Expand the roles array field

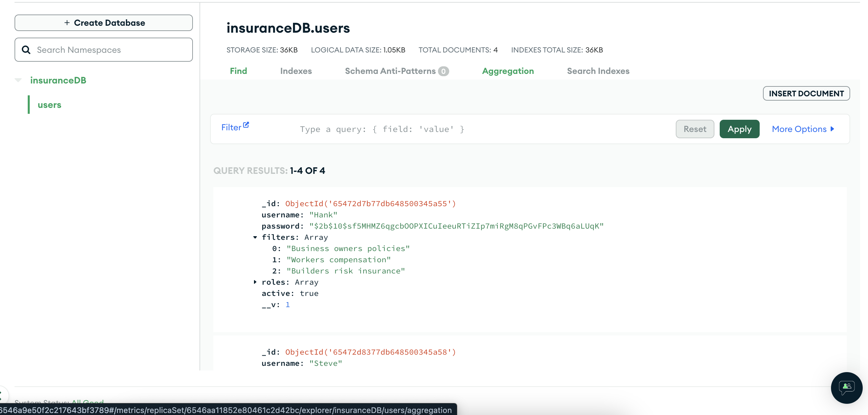coord(255,282)
